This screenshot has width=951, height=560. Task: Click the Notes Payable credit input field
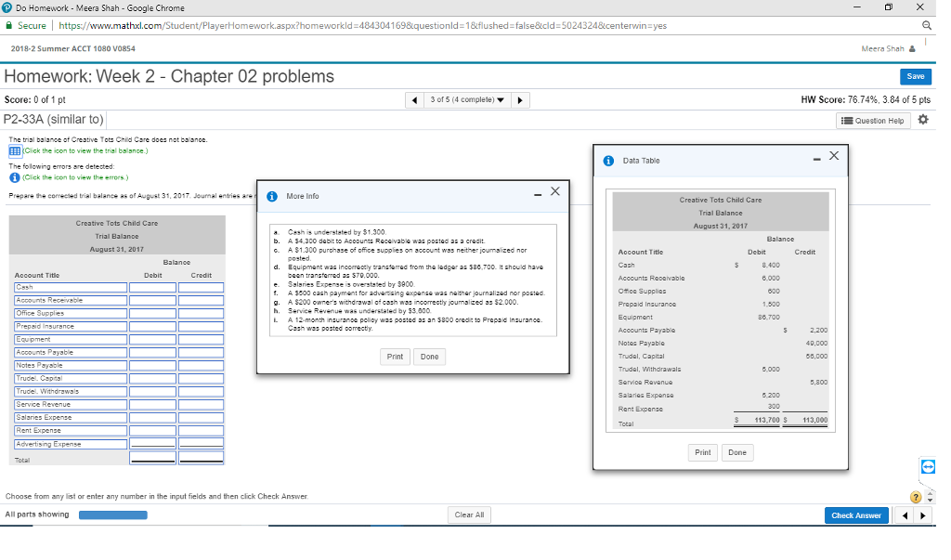pos(201,366)
